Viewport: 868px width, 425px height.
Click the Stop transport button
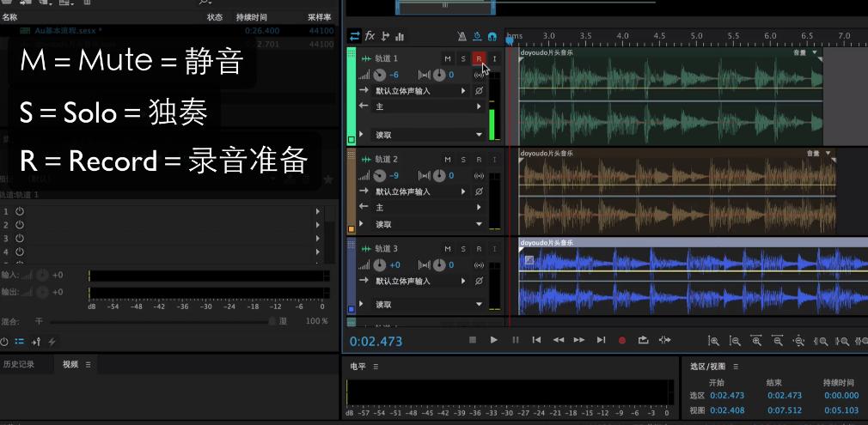(472, 340)
